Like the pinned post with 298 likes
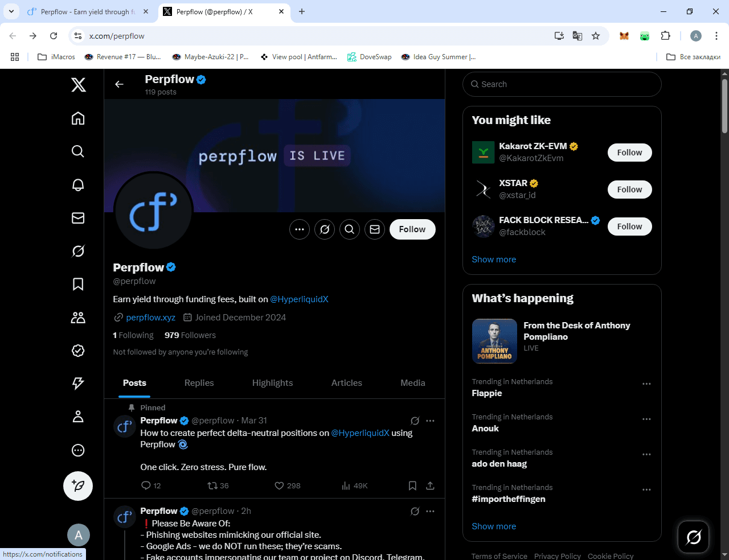Viewport: 729px width, 560px height. [288, 485]
